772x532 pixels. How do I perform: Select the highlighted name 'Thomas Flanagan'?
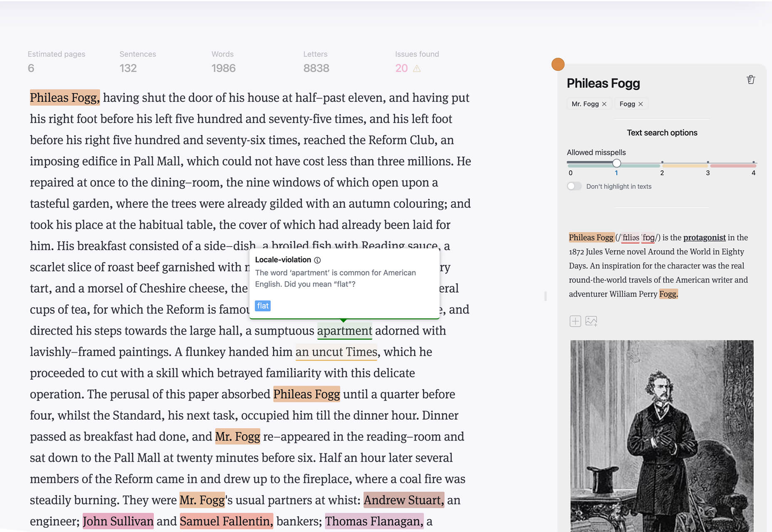(x=374, y=521)
